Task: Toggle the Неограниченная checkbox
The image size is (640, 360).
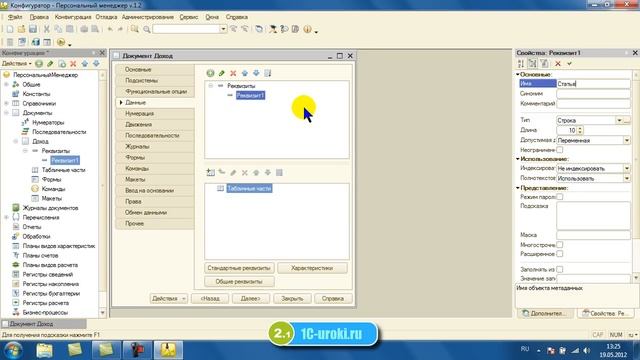Action: click(x=560, y=150)
